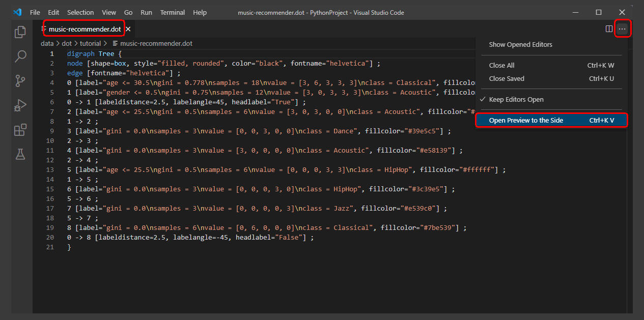Screen dimensions: 644x320
Task: Open the Go menu
Action: coord(128,12)
